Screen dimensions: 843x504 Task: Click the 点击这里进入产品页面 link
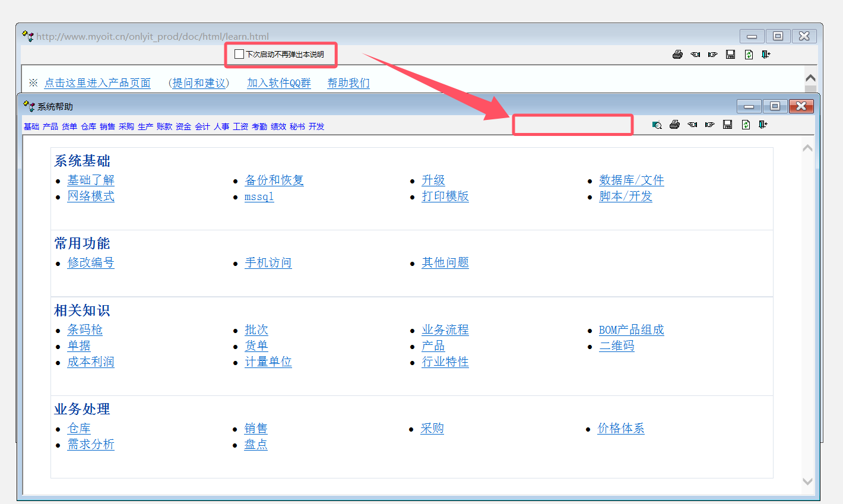(97, 83)
